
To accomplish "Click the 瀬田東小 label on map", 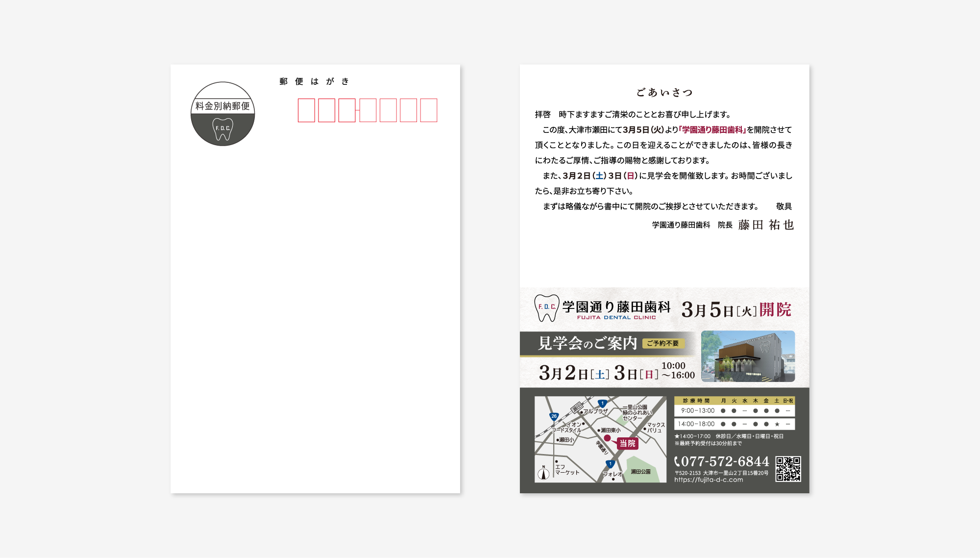I will (610, 430).
